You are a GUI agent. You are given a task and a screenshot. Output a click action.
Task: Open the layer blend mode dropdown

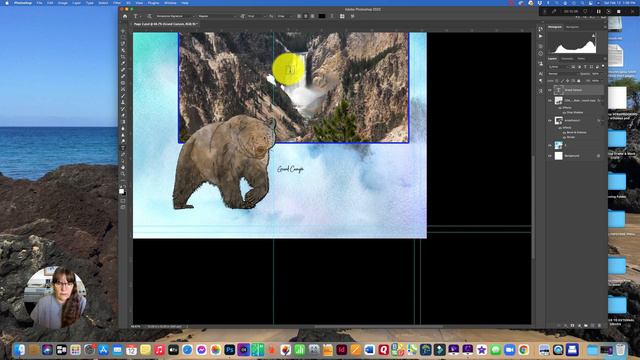(x=564, y=74)
